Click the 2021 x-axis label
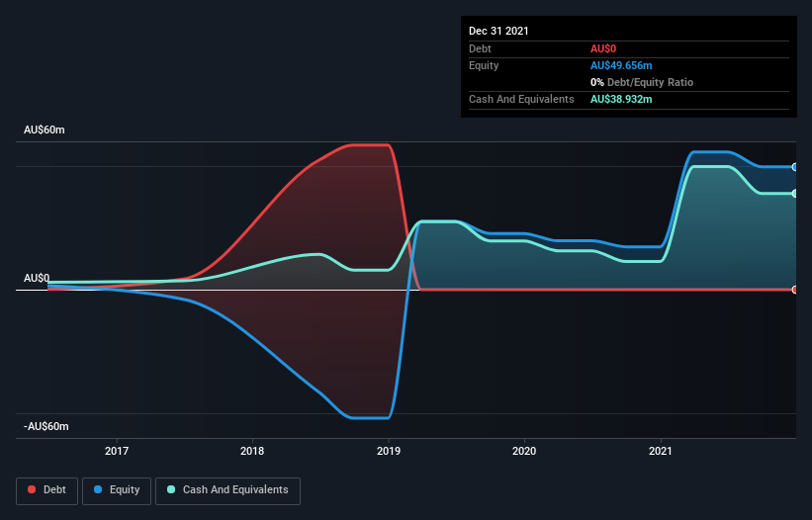 (661, 451)
